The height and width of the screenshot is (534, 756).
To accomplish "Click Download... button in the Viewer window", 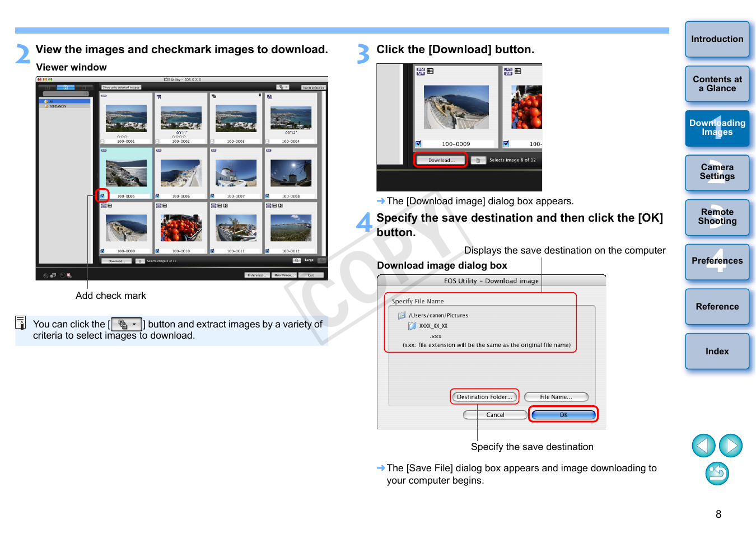I will (x=116, y=261).
